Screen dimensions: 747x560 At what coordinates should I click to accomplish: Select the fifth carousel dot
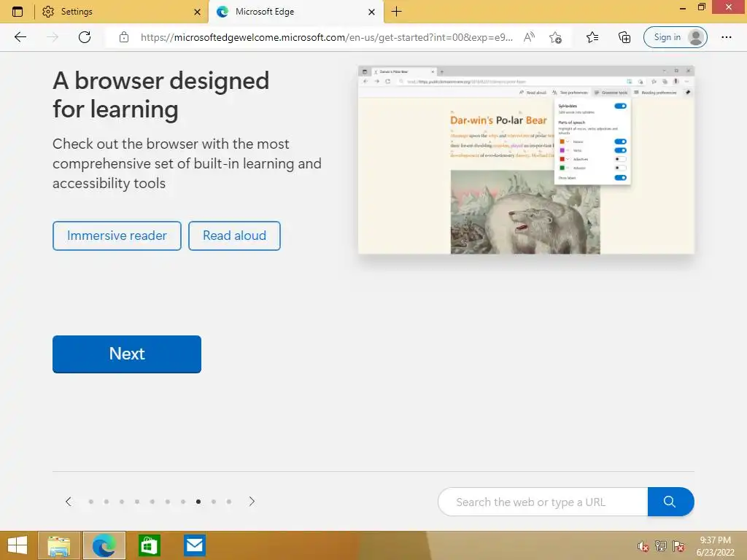(x=152, y=502)
